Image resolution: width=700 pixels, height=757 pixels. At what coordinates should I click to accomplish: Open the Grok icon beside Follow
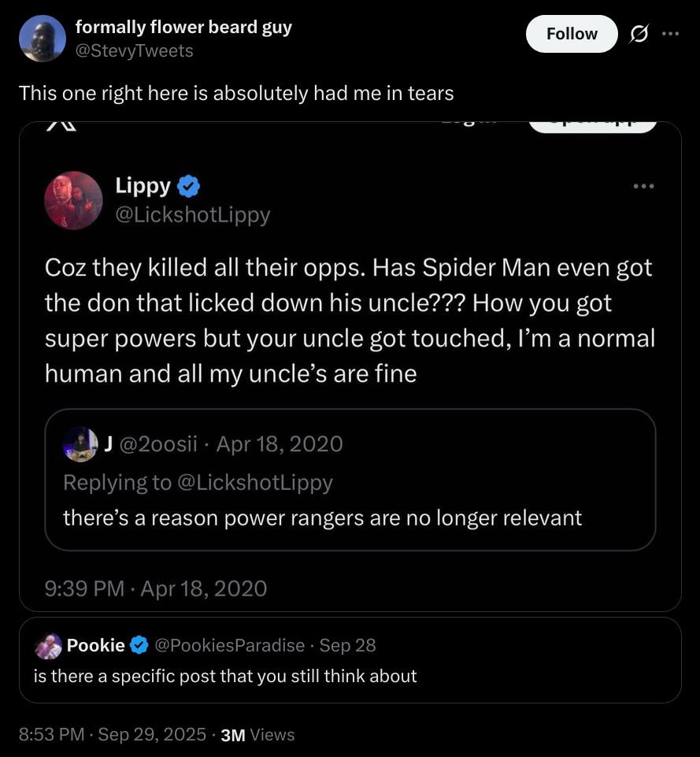click(639, 34)
